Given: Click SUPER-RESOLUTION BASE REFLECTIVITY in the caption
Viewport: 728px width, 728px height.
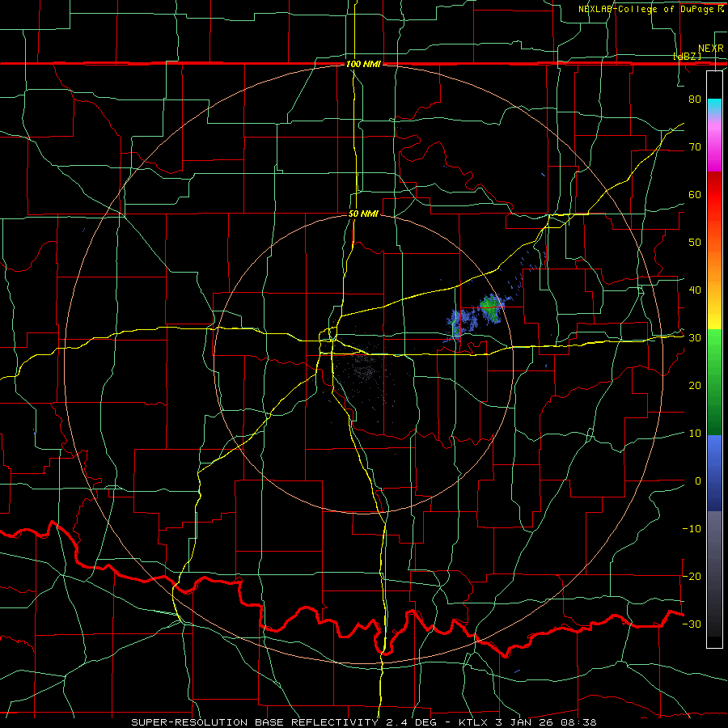Looking at the screenshot, I should 255,722.
